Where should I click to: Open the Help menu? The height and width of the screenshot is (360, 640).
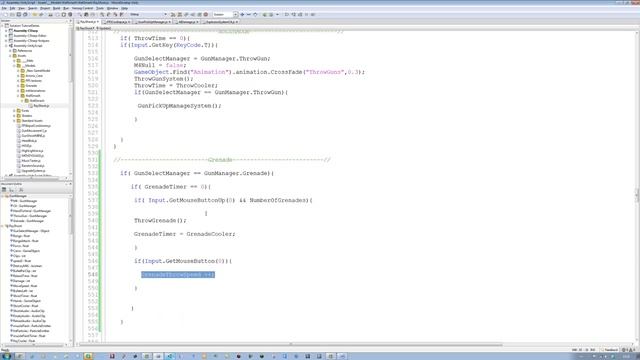[124, 8]
